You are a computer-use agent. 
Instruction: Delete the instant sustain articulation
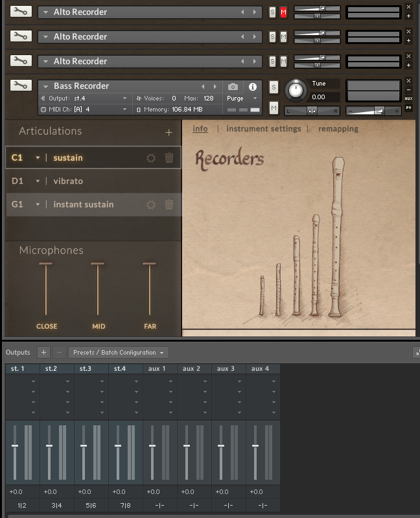coord(169,204)
